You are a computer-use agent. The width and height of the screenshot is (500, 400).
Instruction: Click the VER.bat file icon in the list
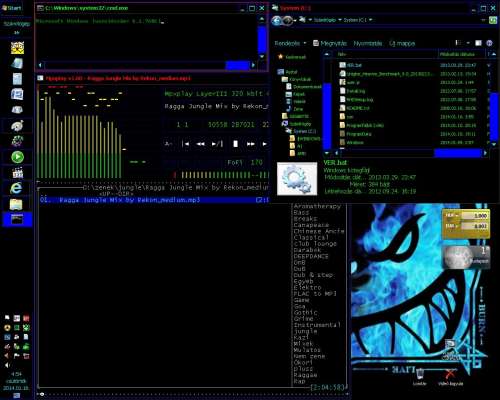pos(342,65)
